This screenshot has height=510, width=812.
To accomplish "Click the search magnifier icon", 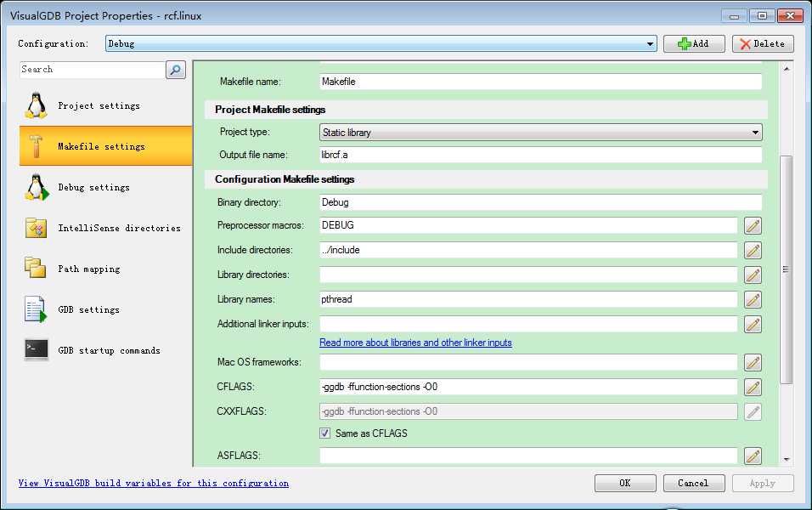I will click(x=176, y=70).
